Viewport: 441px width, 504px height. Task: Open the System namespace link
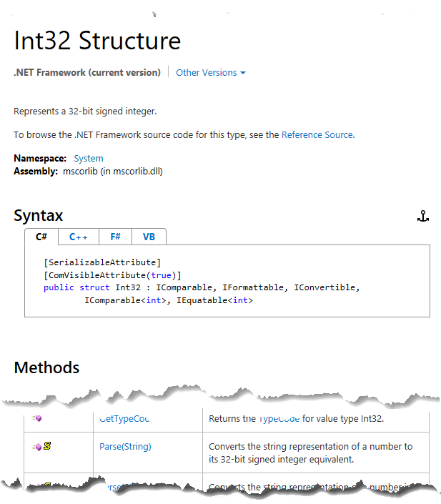click(x=89, y=159)
